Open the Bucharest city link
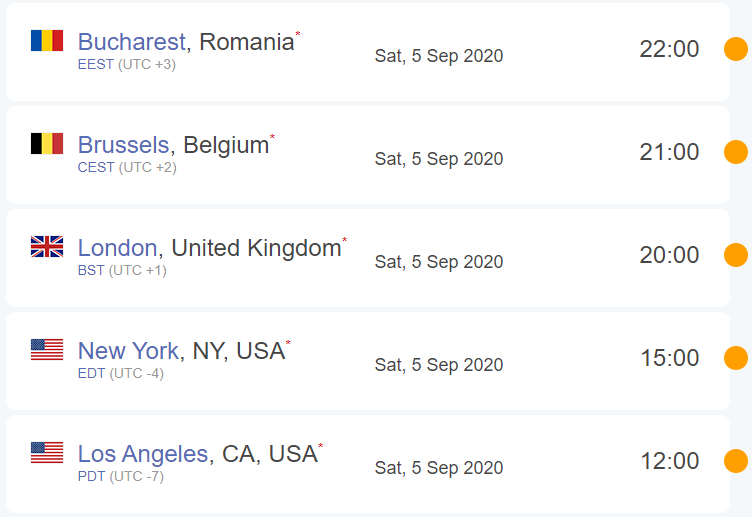This screenshot has height=517, width=752. click(131, 42)
